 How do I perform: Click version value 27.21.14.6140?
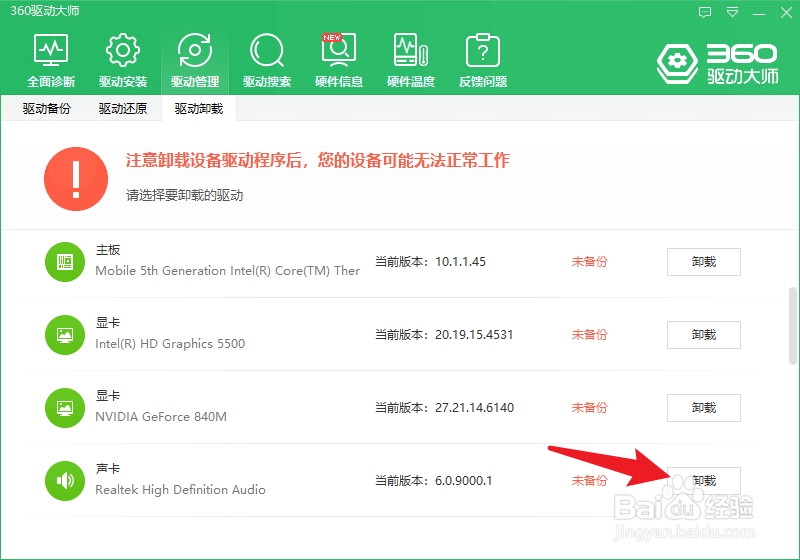pos(474,408)
